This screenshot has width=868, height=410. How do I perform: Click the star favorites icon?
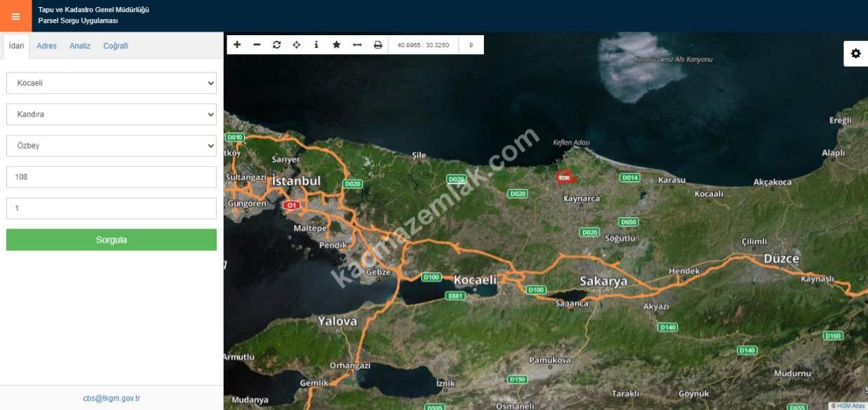[x=336, y=45]
